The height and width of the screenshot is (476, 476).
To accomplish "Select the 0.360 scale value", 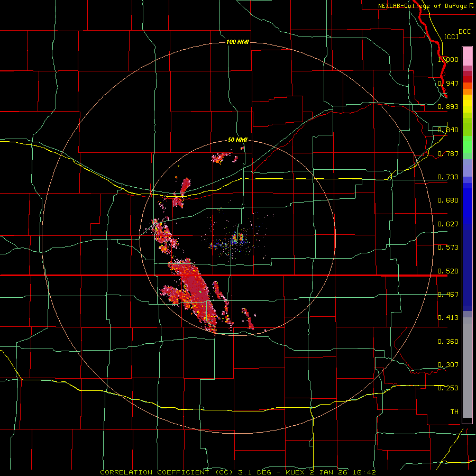I will [x=448, y=342].
